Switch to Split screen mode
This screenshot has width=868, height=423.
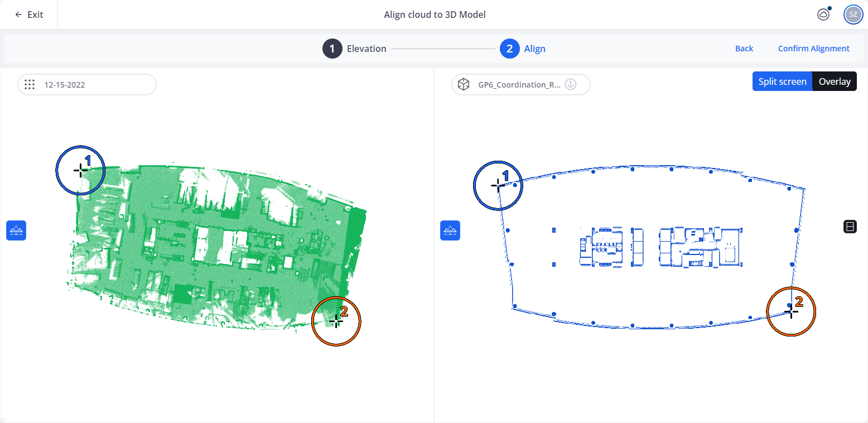(782, 81)
